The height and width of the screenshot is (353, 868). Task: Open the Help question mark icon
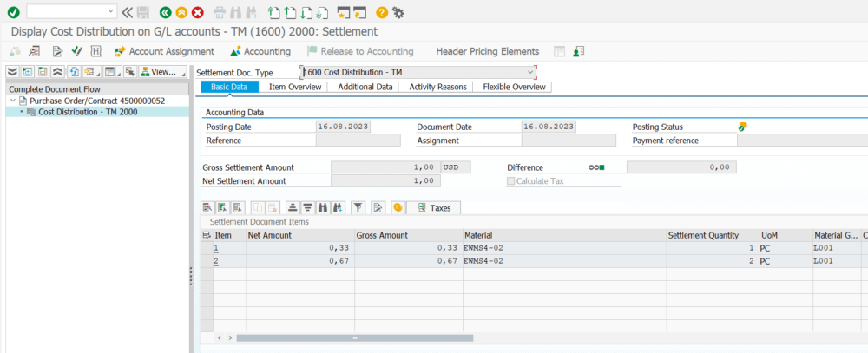tap(382, 11)
